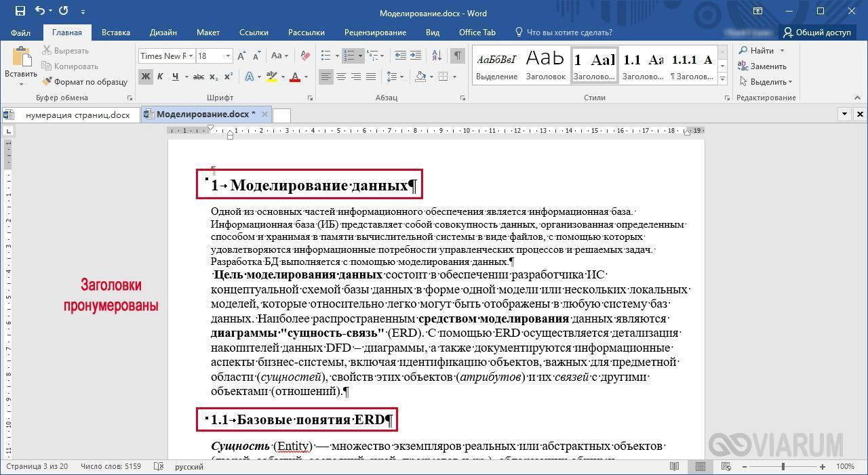This screenshot has height=475, width=868.
Task: Toggle the show paragraph marks (¶) button
Action: pos(458,56)
